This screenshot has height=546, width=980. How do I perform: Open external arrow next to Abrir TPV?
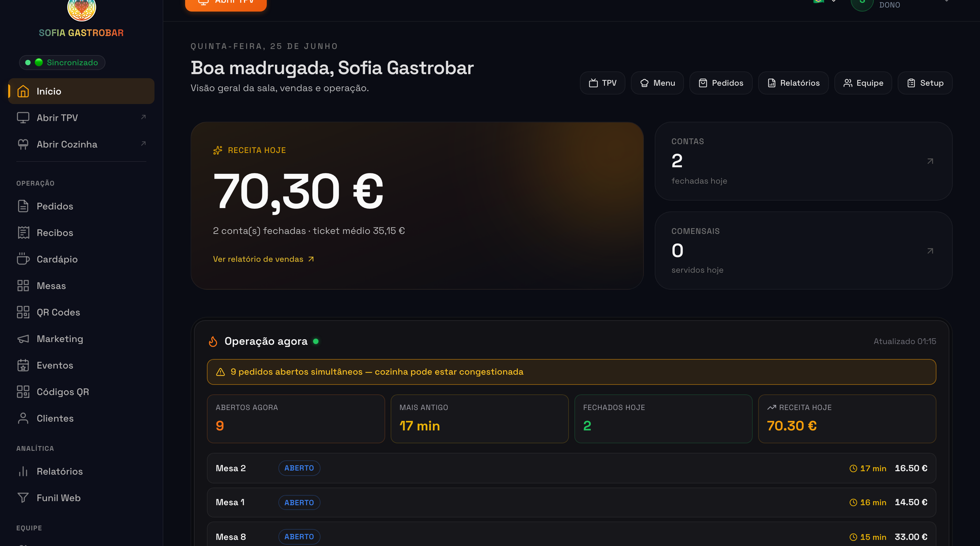pos(144,117)
